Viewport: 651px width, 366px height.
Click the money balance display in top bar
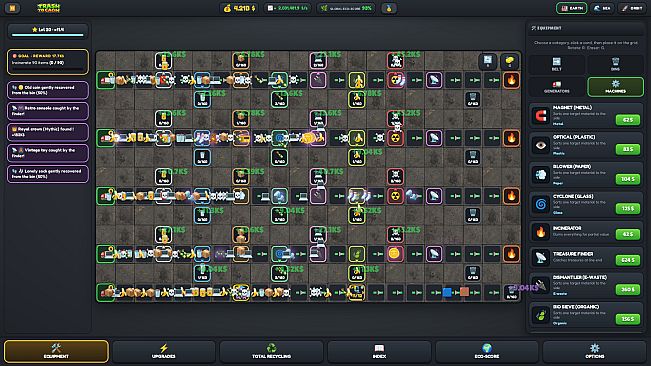(240, 8)
